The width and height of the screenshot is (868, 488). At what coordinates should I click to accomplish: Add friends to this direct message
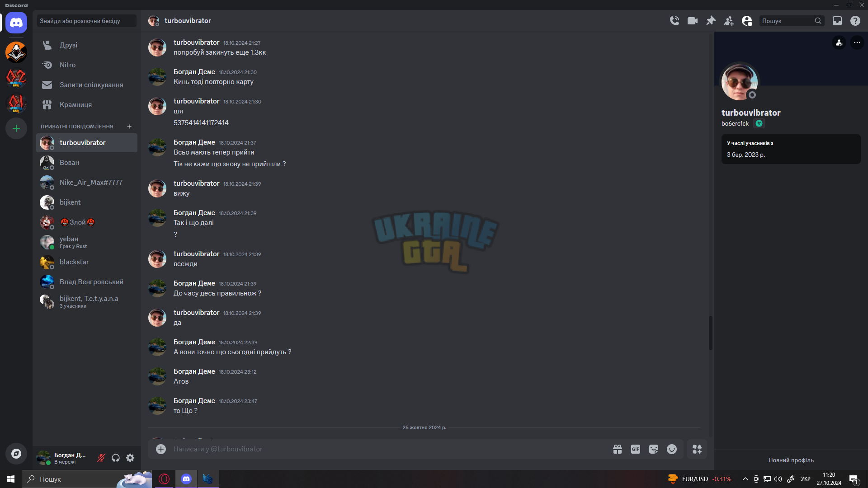coord(729,21)
